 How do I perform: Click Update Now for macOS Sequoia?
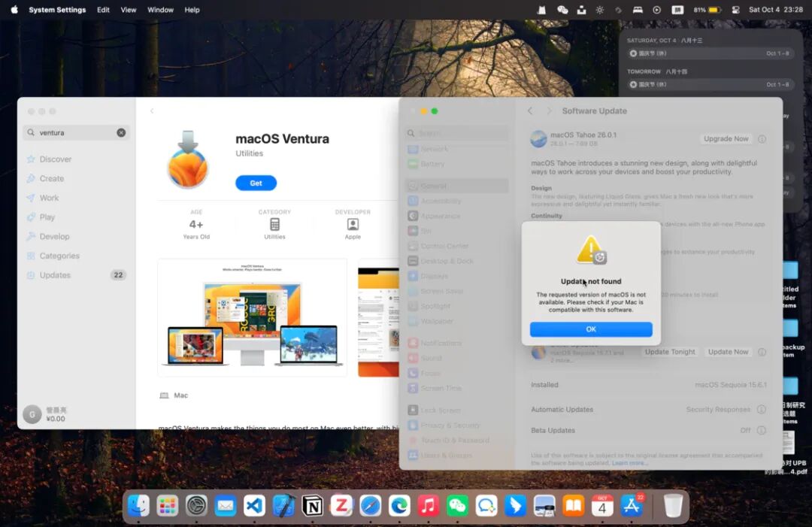(x=728, y=352)
